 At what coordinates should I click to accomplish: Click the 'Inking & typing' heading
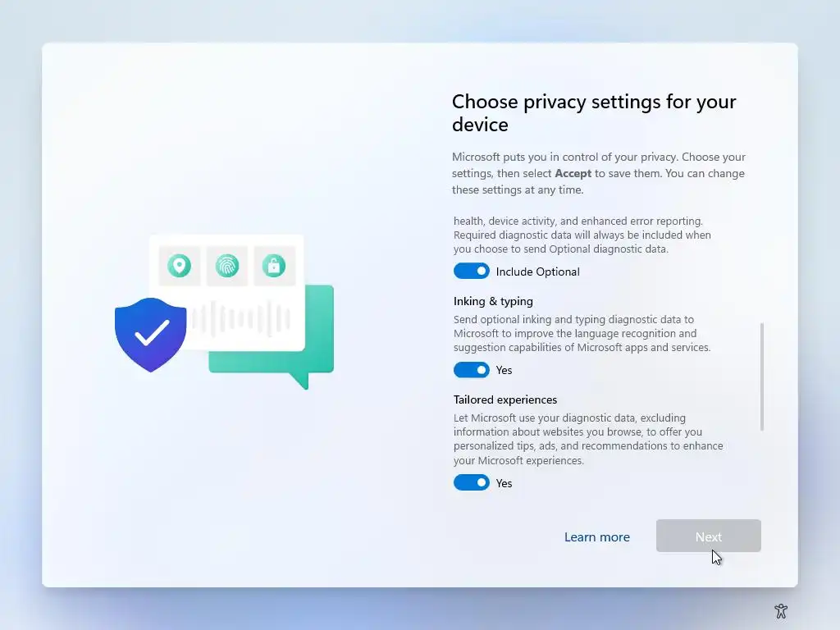493,301
